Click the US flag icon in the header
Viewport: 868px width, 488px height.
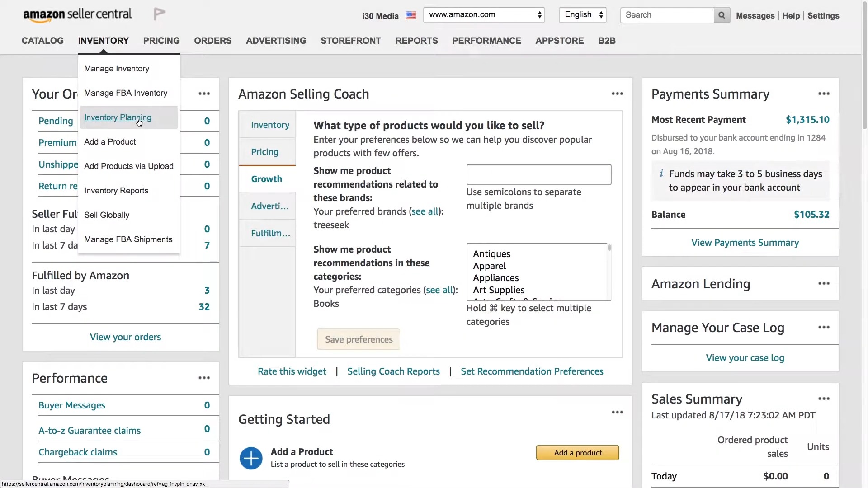410,15
